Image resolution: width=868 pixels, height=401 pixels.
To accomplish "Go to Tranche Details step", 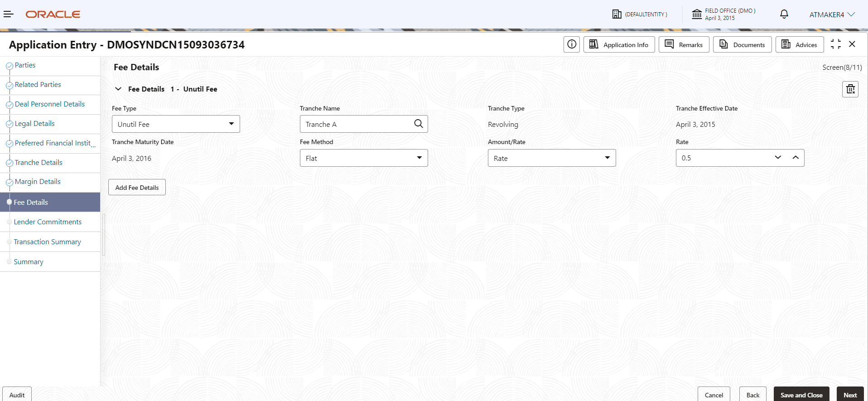I will [39, 163].
